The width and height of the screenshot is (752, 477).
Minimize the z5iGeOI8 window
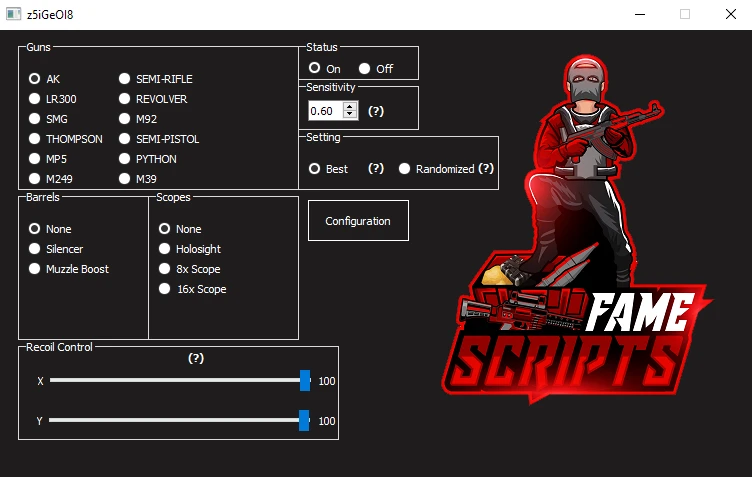(640, 14)
